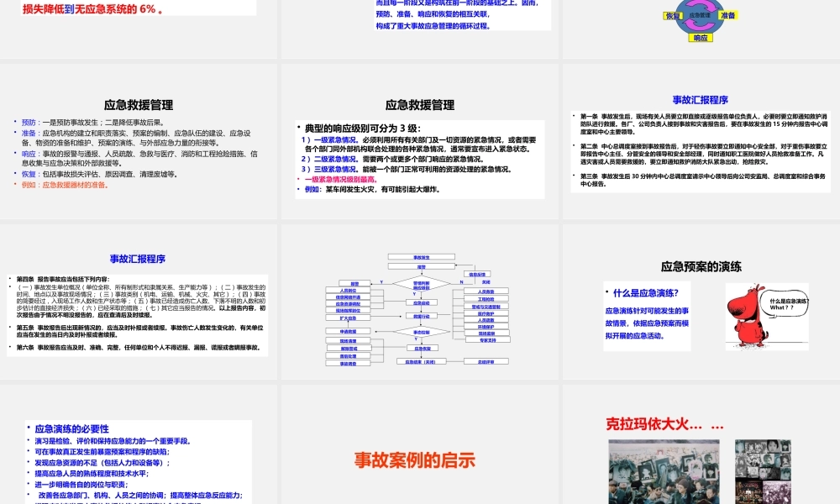Select item 3）三级紧急情况
The width and height of the screenshot is (840, 504).
pos(407,169)
